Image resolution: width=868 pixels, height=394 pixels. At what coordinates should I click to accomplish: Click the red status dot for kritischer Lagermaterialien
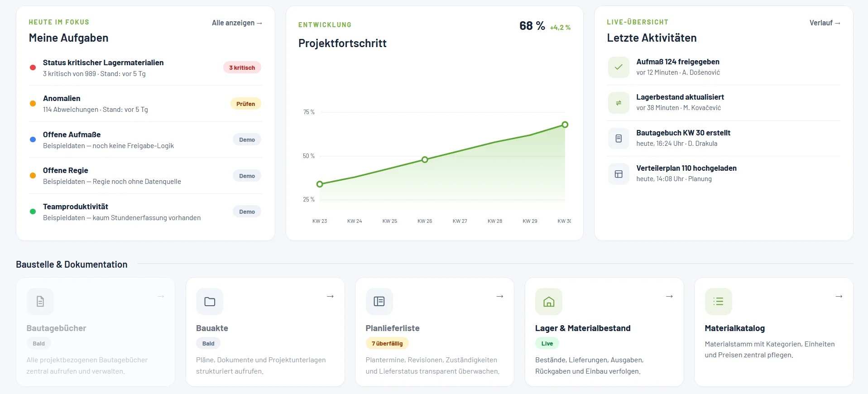[x=33, y=67]
